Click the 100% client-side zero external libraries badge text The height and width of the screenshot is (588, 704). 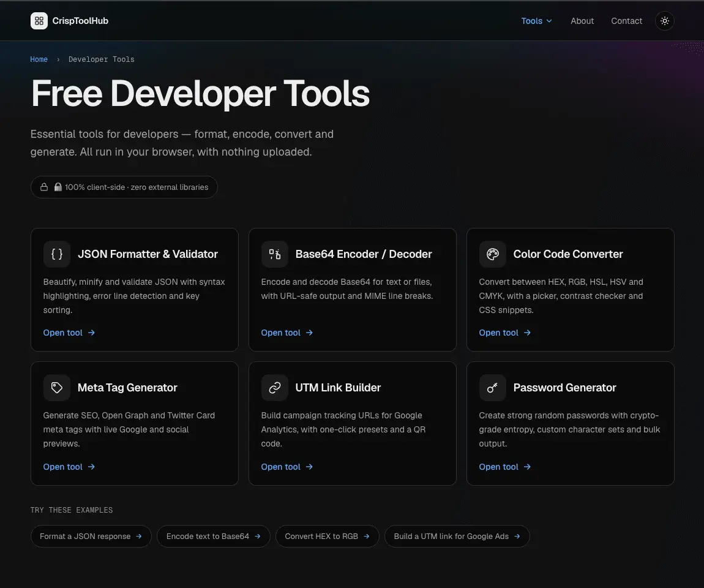coord(137,187)
